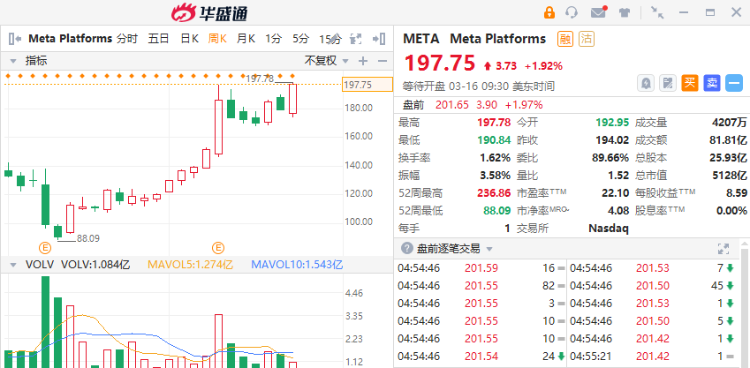Click the blue 卖 sell button
This screenshot has height=368, width=750.
tap(712, 83)
